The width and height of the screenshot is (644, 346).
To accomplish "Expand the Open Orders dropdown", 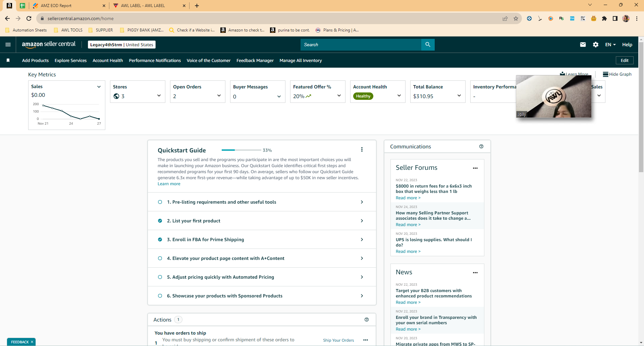I will [219, 96].
